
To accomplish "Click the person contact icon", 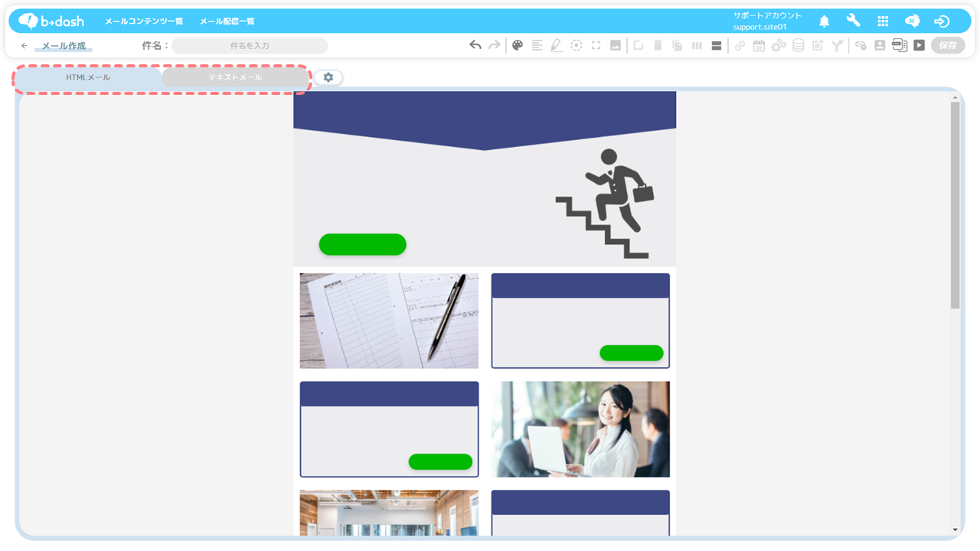I will tap(880, 45).
